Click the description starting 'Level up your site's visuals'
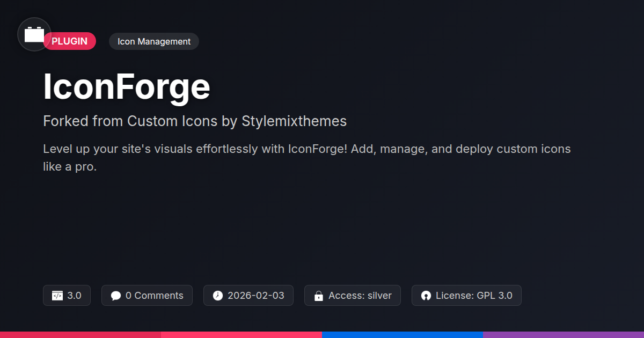Screen dimensions: 644x338 307,158
